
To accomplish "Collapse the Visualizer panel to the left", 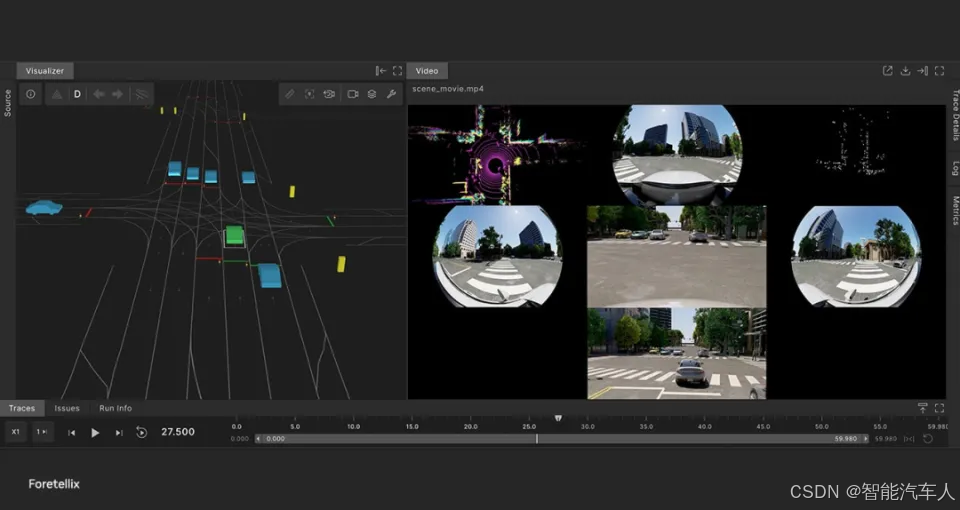I will 381,71.
